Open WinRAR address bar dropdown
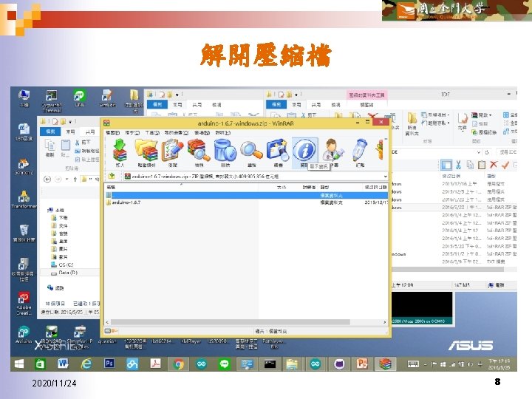Image resolution: width=532 pixels, height=399 pixels. [x=385, y=177]
